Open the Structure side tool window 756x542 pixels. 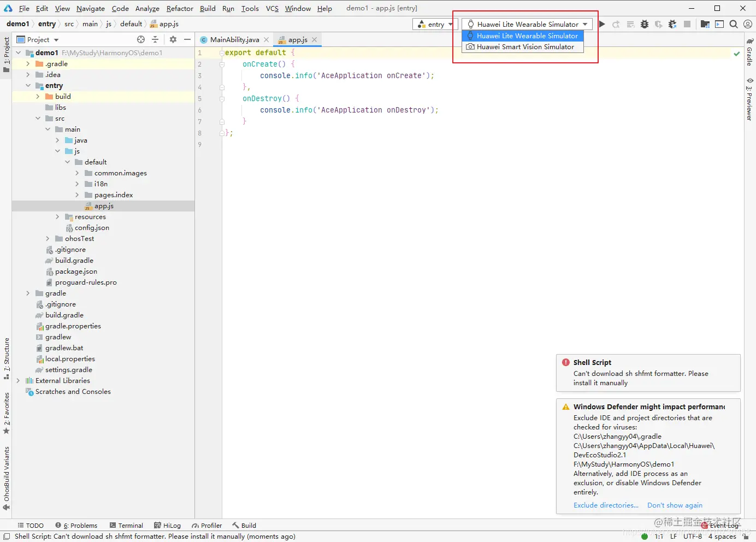[7, 358]
